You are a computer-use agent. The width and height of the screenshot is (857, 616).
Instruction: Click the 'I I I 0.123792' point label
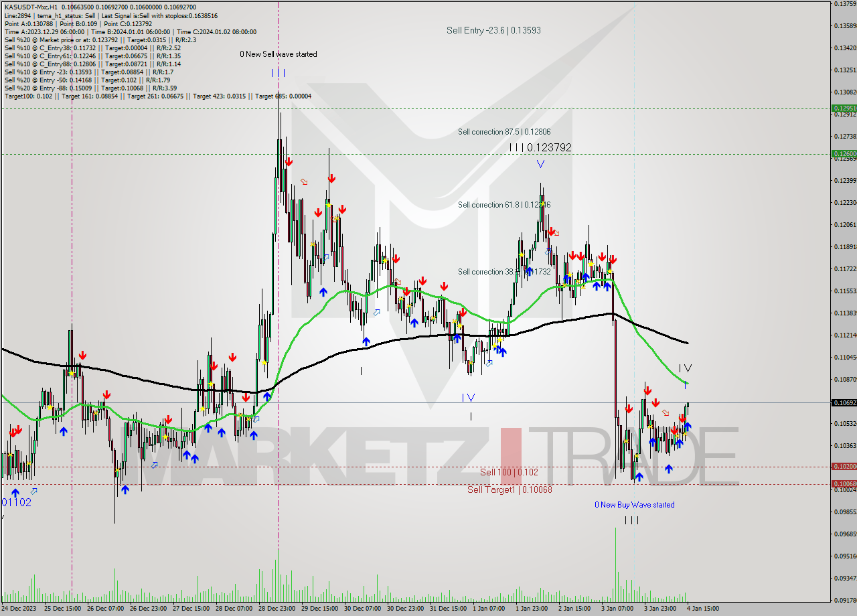pyautogui.click(x=540, y=147)
